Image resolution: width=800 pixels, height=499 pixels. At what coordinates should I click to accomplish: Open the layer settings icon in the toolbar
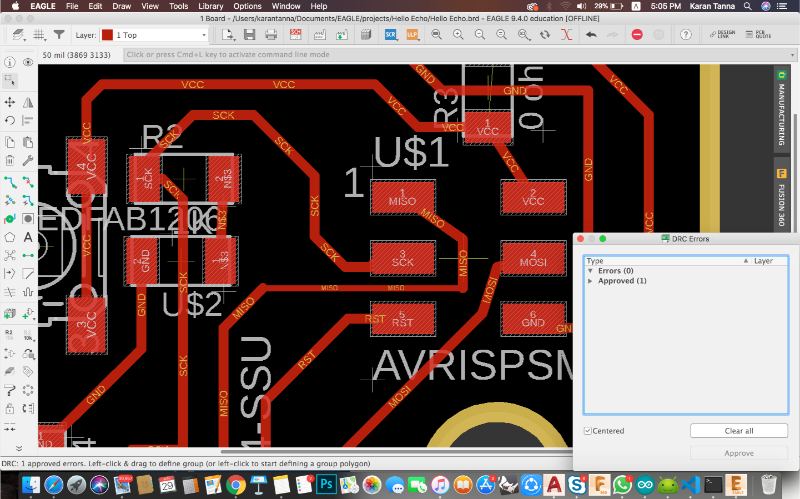18,35
